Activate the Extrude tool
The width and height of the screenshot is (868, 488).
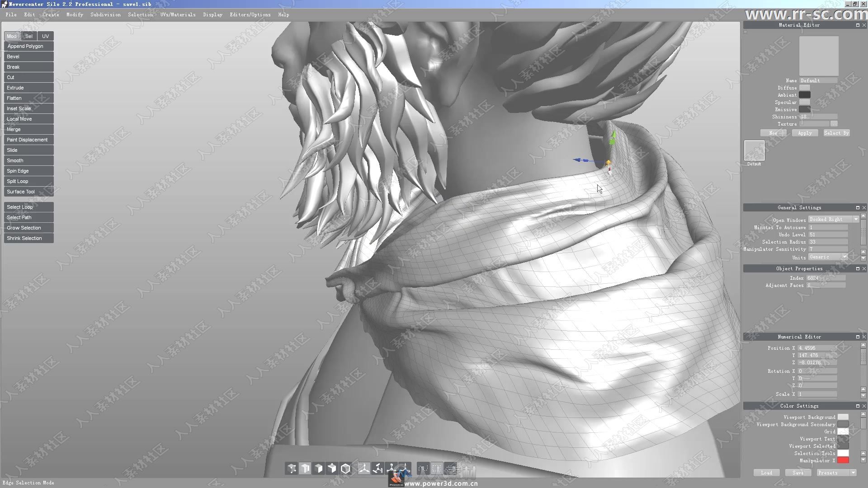(x=28, y=88)
